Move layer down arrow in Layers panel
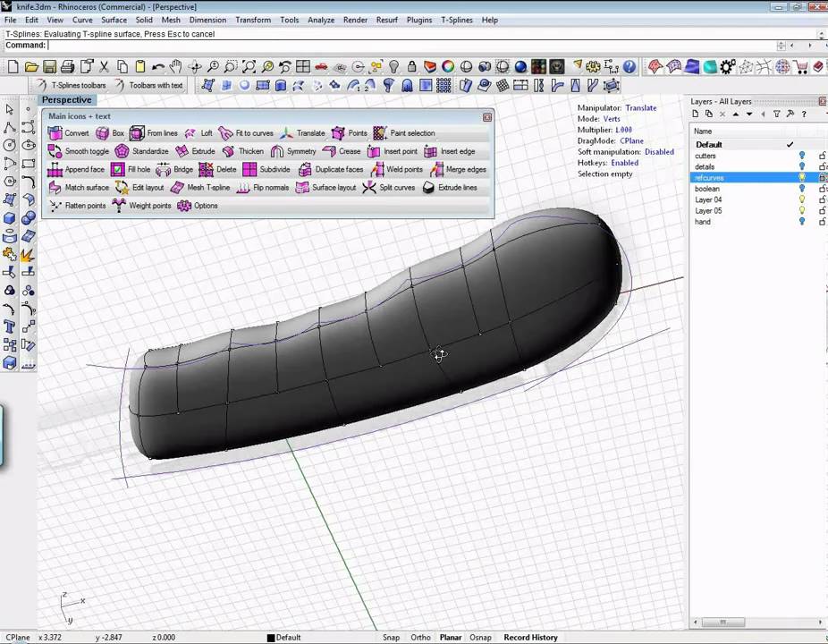This screenshot has height=644, width=828. pos(749,114)
